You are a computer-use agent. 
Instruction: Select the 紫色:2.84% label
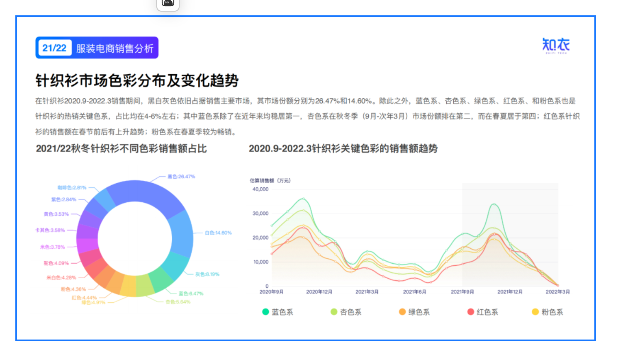(x=64, y=199)
